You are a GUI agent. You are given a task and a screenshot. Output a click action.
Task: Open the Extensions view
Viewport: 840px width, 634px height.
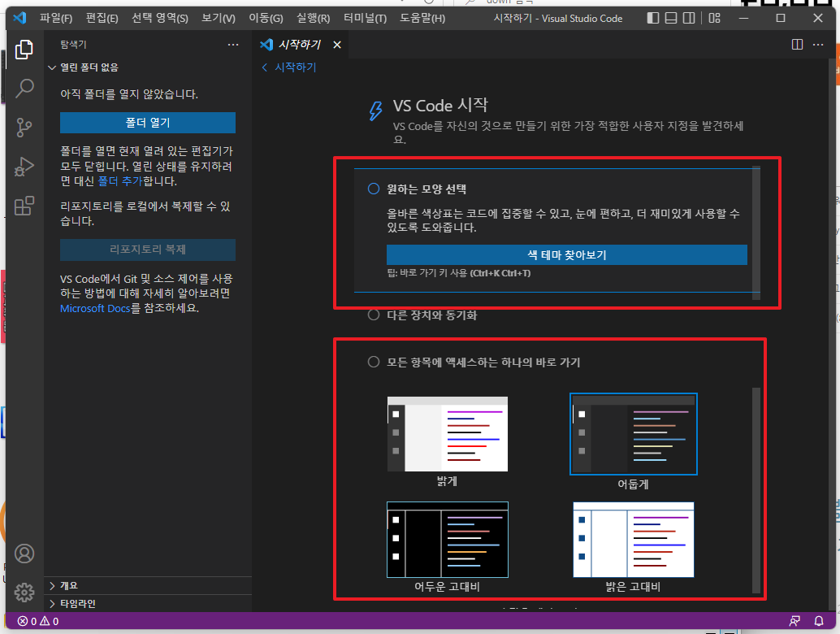tap(24, 206)
